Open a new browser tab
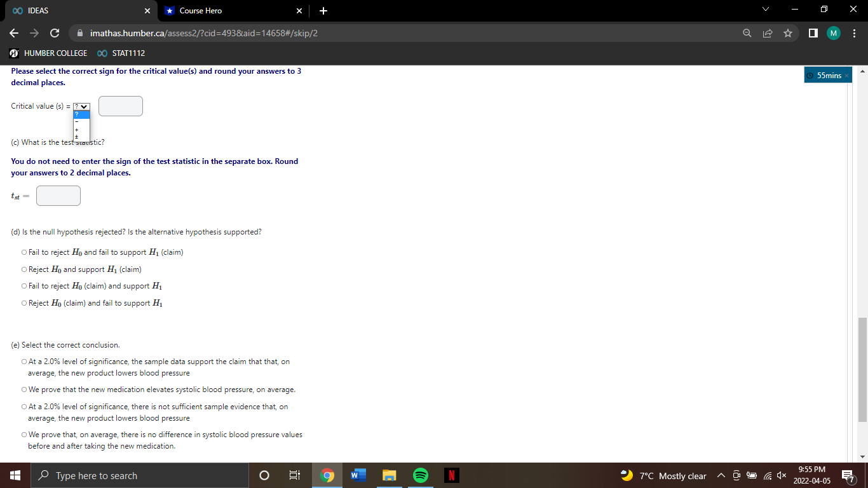The height and width of the screenshot is (488, 868). pos(323,11)
